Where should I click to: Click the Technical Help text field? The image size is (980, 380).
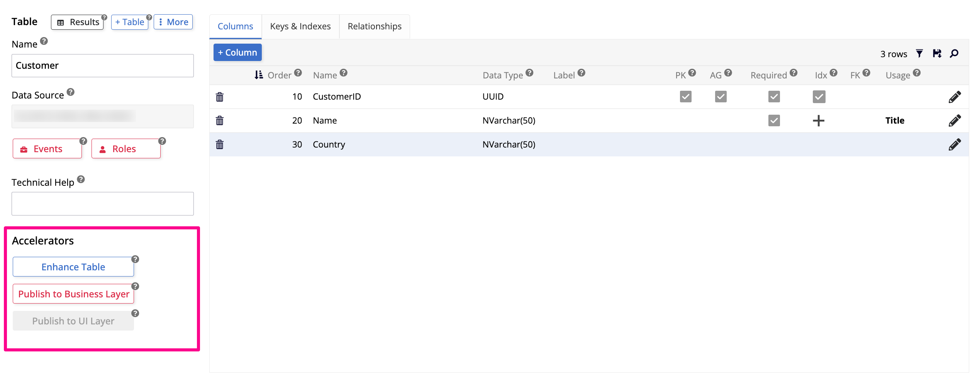(103, 204)
